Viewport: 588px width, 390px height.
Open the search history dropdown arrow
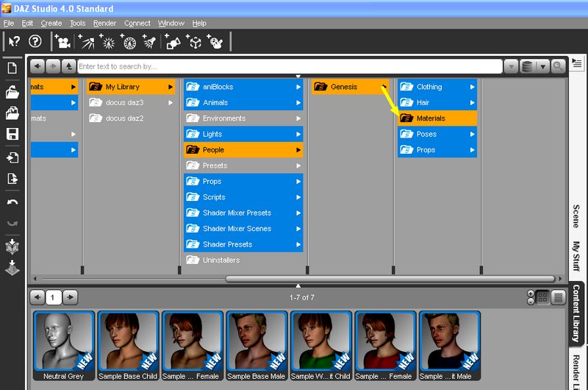click(511, 67)
